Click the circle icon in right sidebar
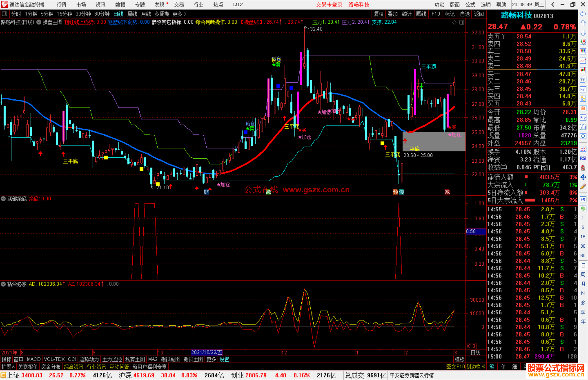This screenshot has height=380, width=588. (583, 136)
